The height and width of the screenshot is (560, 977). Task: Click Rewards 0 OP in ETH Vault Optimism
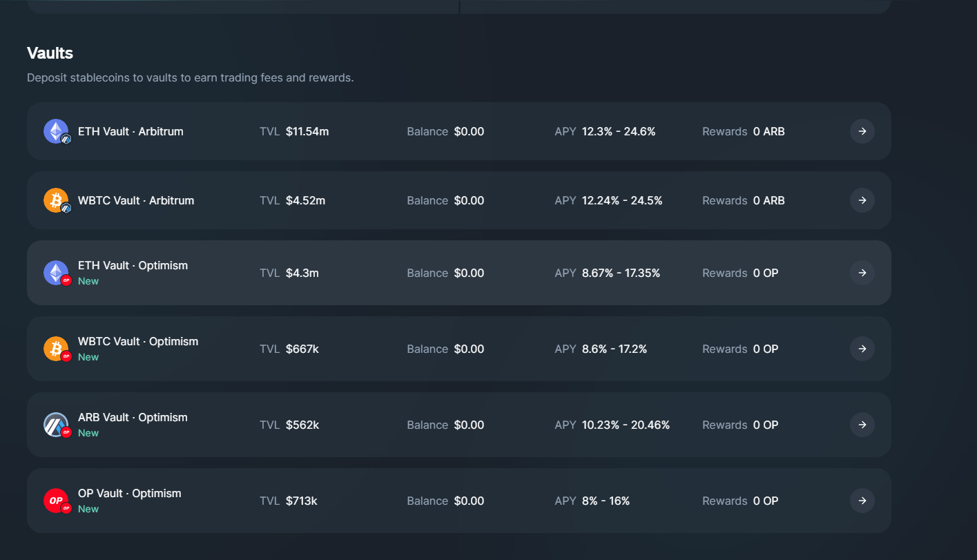740,273
